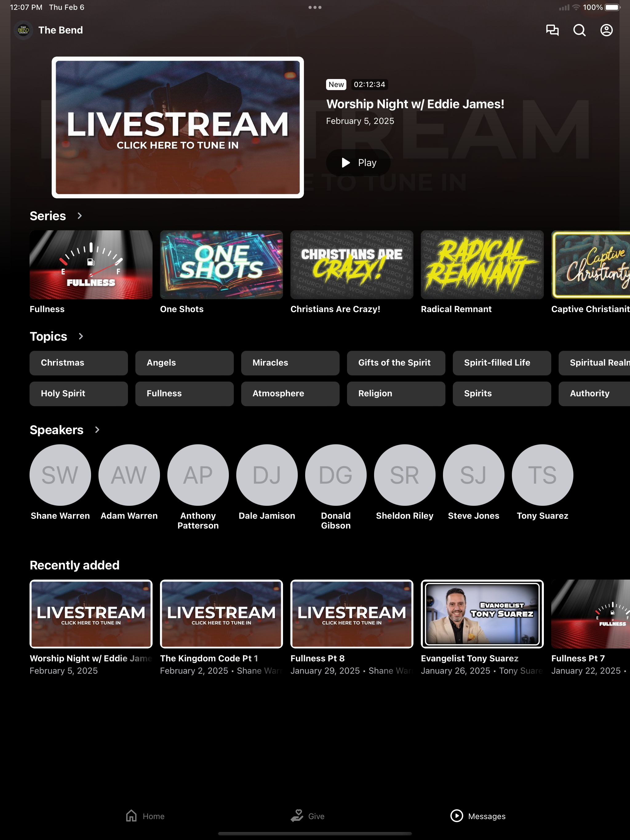This screenshot has width=630, height=840.
Task: Expand the Topics section chevron
Action: [x=81, y=336]
